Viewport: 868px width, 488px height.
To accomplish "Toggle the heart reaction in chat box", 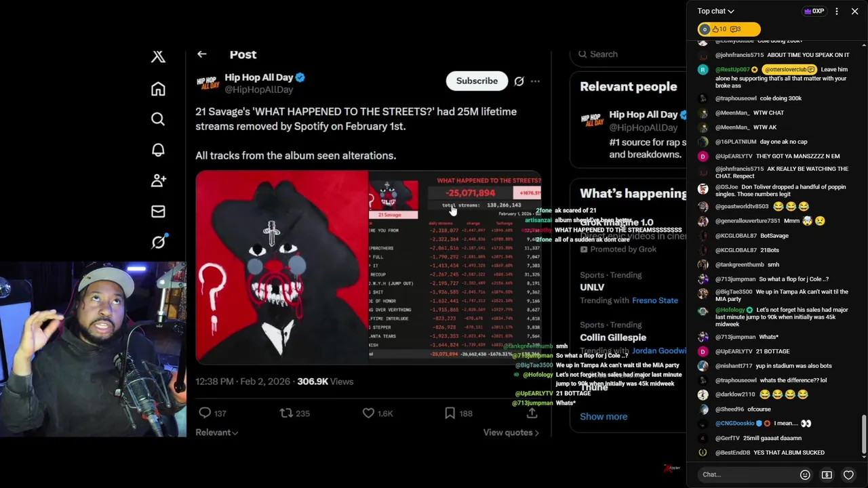I will [848, 474].
